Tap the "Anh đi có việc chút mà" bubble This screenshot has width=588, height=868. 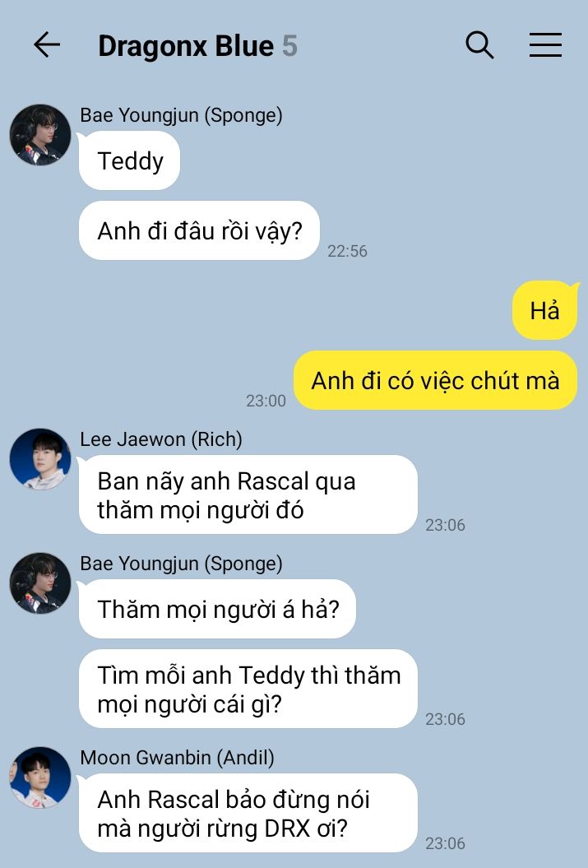coord(435,380)
